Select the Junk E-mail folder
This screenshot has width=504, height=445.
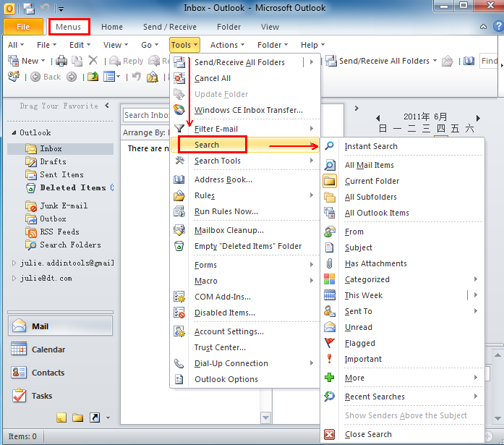click(x=56, y=205)
